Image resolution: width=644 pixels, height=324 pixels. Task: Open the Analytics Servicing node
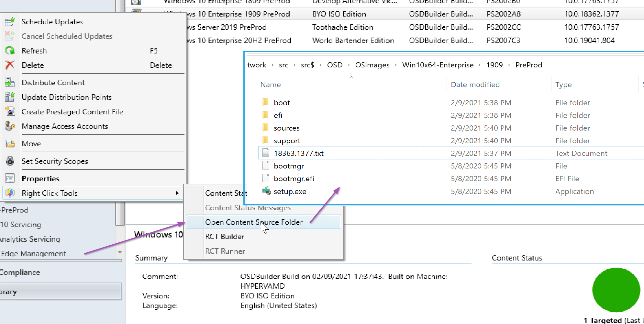tap(30, 239)
